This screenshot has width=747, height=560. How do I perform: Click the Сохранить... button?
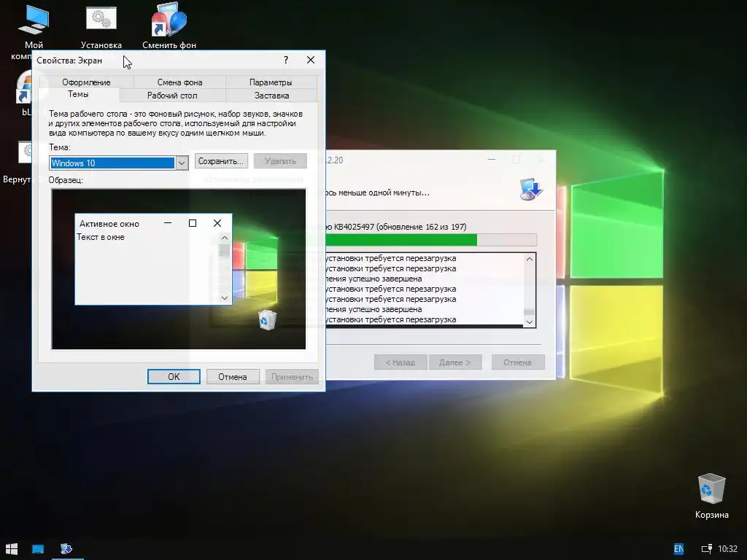(221, 161)
